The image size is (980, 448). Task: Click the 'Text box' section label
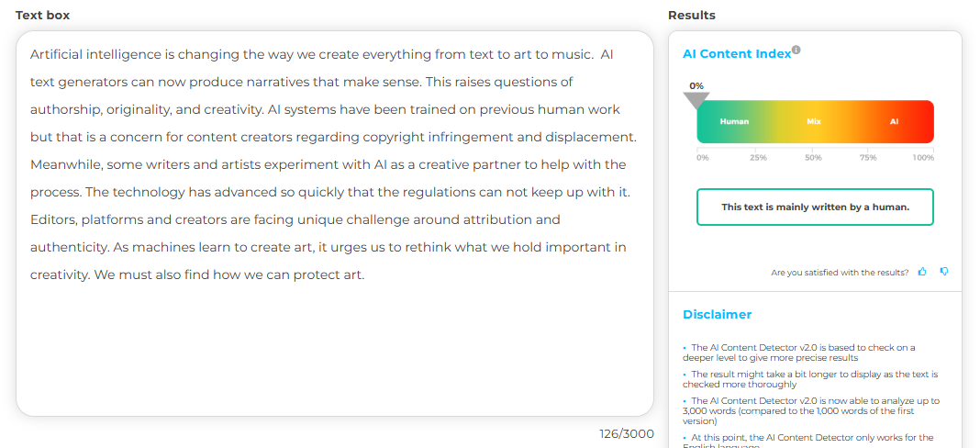point(42,15)
